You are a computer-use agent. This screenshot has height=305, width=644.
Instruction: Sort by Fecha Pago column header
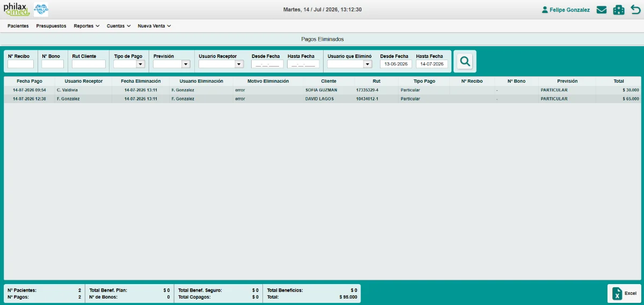pyautogui.click(x=29, y=81)
